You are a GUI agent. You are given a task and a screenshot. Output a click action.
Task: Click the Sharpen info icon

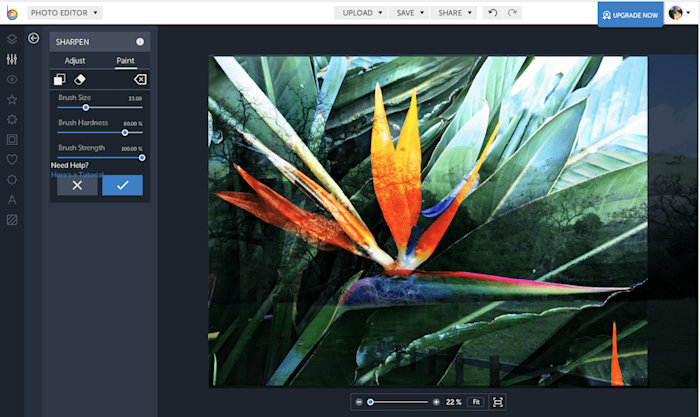pyautogui.click(x=140, y=42)
